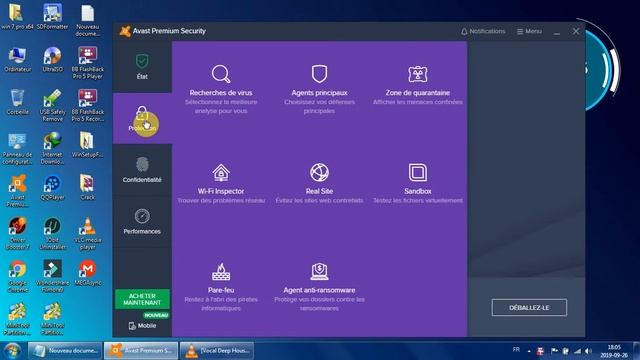Open Real Site feature
The width and height of the screenshot is (640, 360).
point(319,184)
